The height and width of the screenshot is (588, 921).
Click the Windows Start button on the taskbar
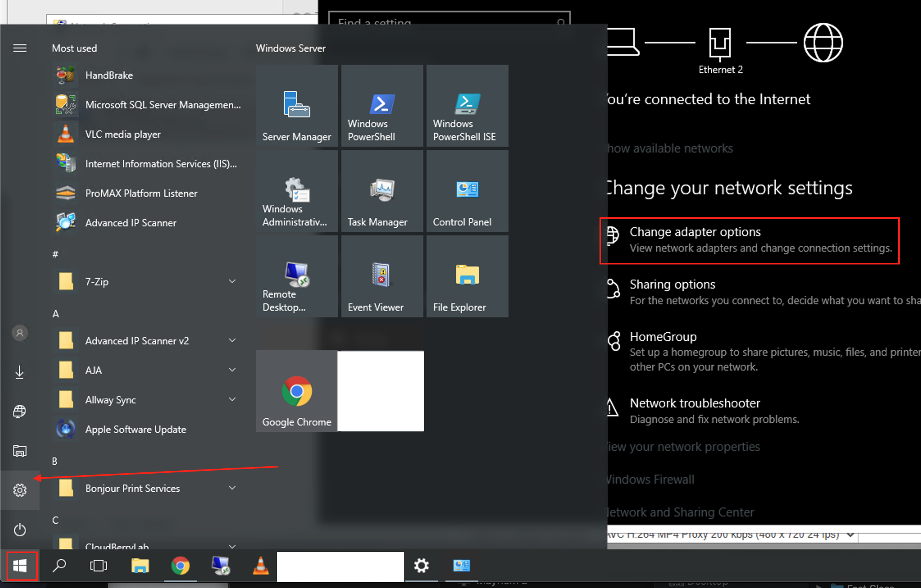click(x=20, y=566)
